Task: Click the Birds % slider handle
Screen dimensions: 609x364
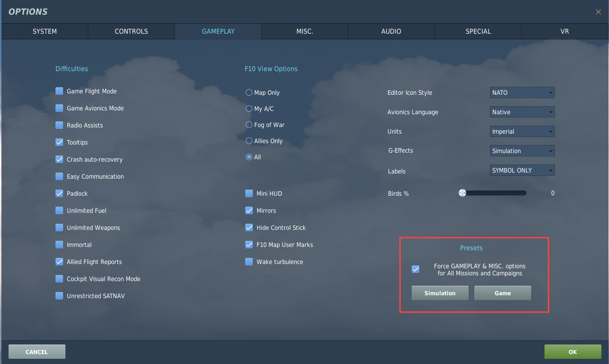Action: click(462, 193)
